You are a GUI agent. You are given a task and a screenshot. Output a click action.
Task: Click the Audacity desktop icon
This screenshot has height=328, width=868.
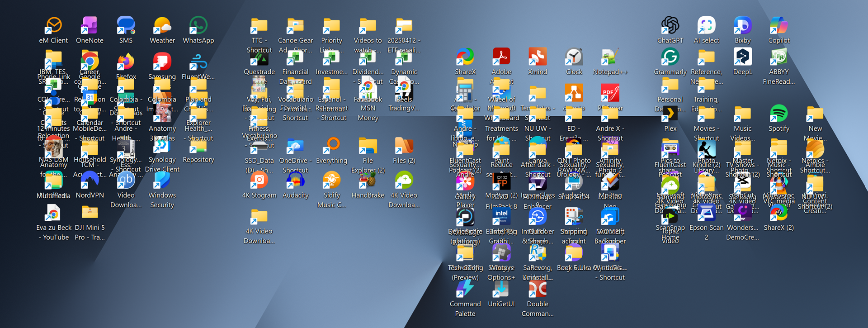(x=295, y=182)
